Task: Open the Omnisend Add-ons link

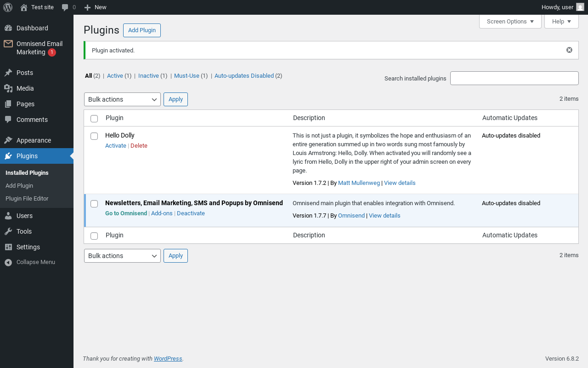Action: click(162, 213)
